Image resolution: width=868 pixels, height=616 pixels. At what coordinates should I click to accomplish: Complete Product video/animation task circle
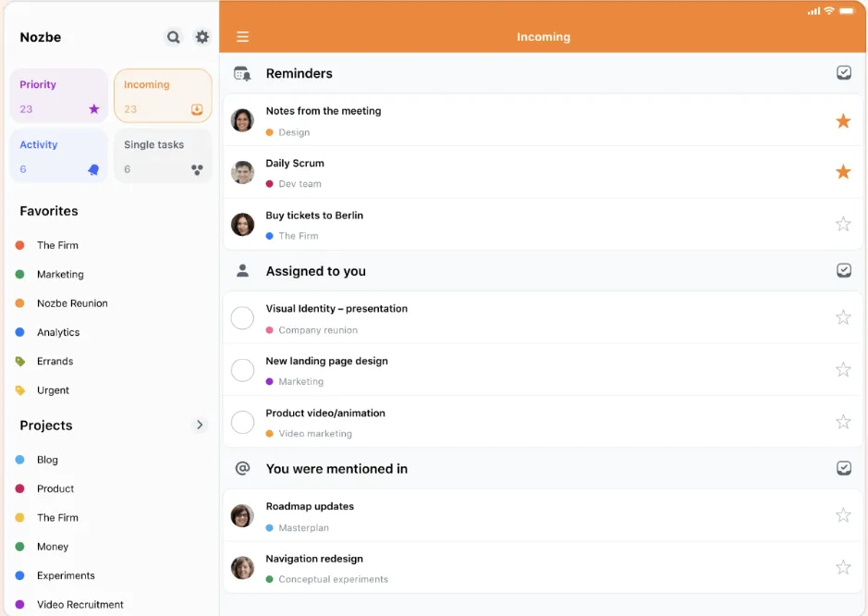pos(242,422)
